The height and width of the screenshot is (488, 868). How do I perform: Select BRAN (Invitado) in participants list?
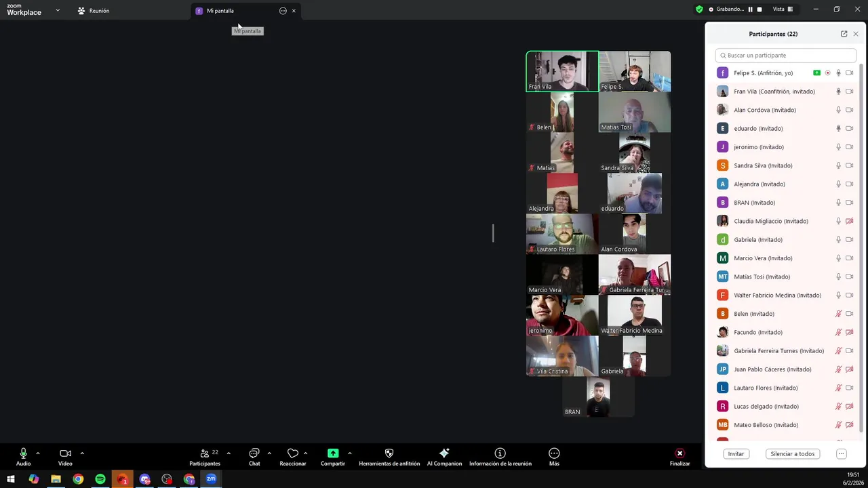pyautogui.click(x=785, y=203)
